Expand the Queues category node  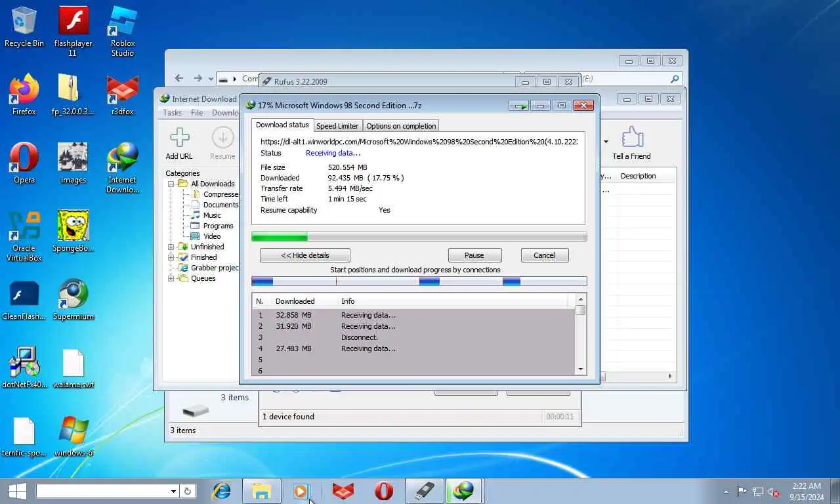[171, 278]
